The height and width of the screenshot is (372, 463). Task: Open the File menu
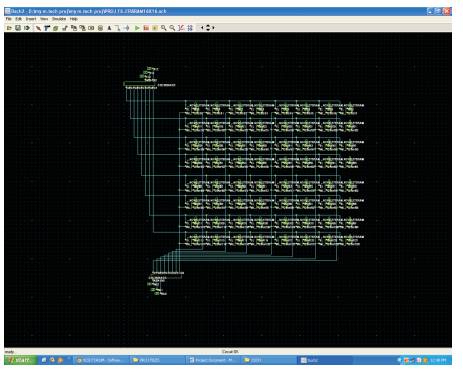pyautogui.click(x=9, y=19)
